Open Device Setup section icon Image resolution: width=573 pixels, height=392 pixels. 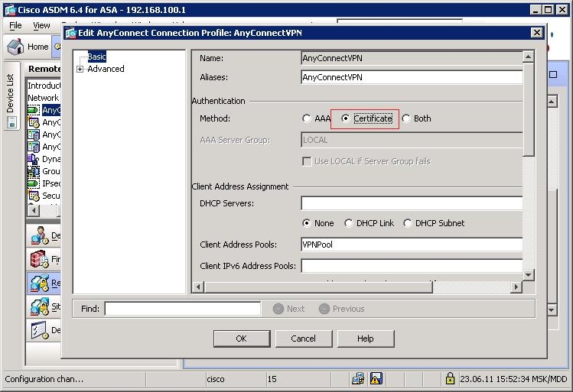coord(40,235)
